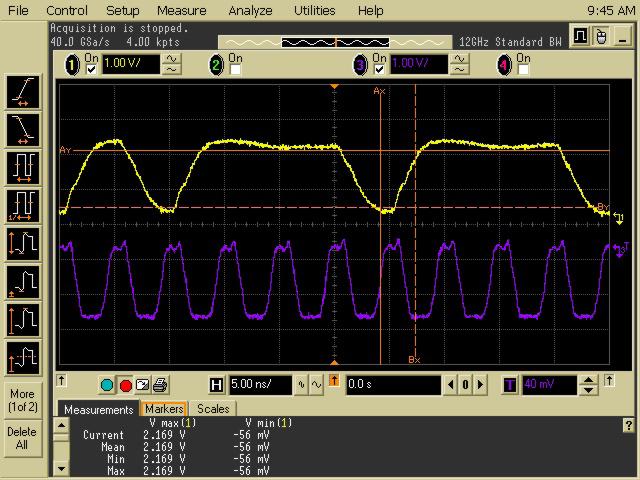Move horizontal position right with the arrow button
640x480 pixels.
(480, 385)
